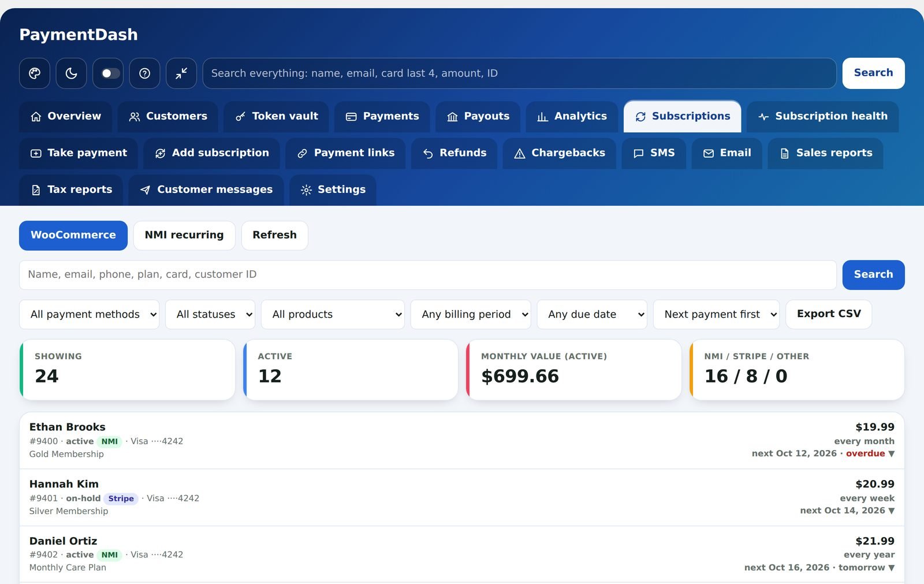Expand Hannah Kim subscription details arrow
This screenshot has width=924, height=584.
pos(891,511)
